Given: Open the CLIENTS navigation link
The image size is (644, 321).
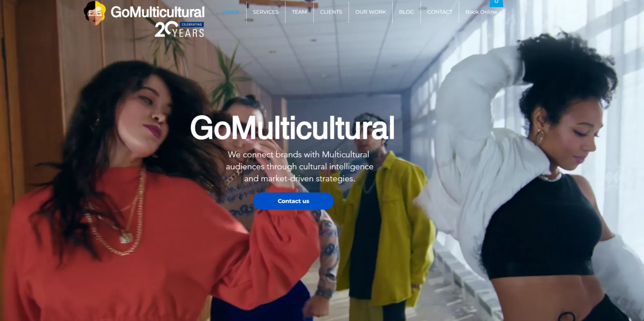Looking at the screenshot, I should [331, 12].
